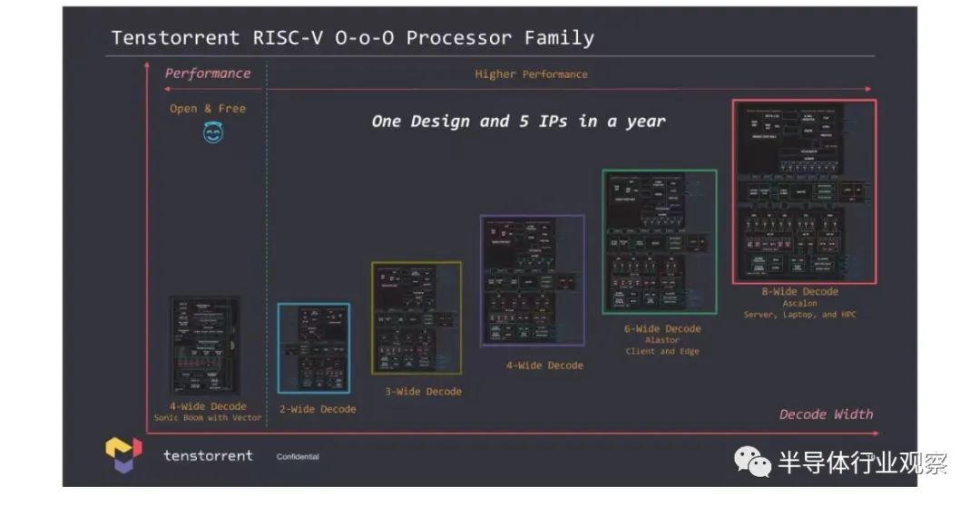Screen dimensions: 980x507
Task: Click the '6-Wide Decode' caption
Action: click(662, 328)
